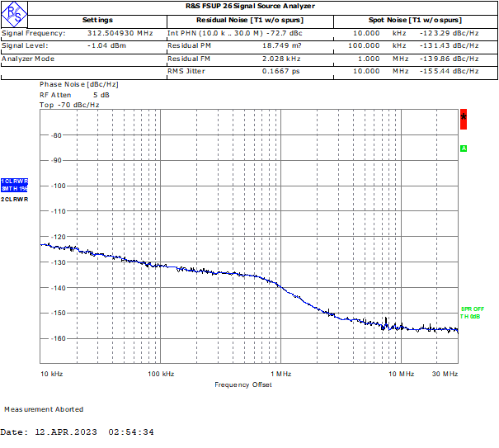Click the SPR OFF status label
The height and width of the screenshot is (448, 499).
click(473, 309)
